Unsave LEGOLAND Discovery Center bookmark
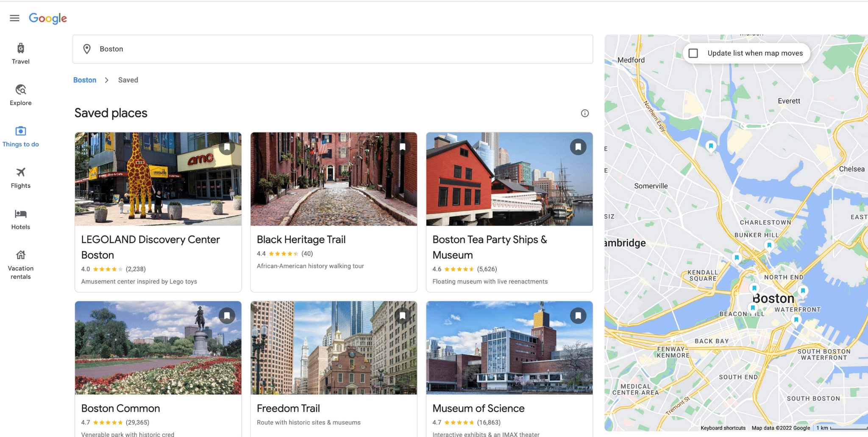The width and height of the screenshot is (868, 437). [x=227, y=147]
